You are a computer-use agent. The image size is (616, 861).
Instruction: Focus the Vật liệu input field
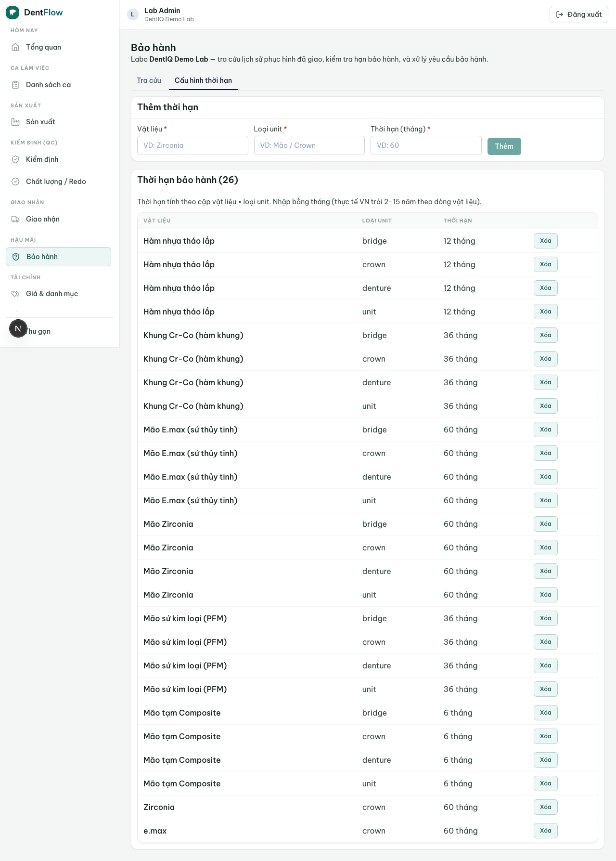pos(192,145)
